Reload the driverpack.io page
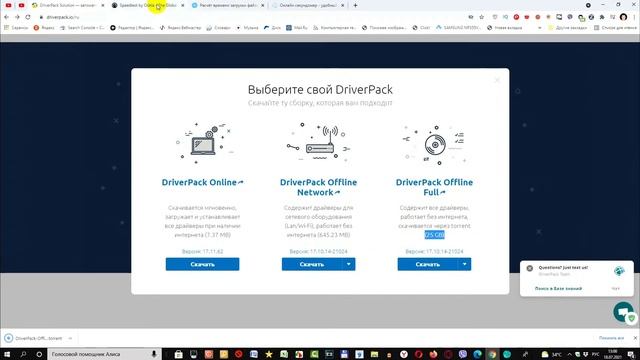Viewport: 640px width, 360px height. [28, 17]
